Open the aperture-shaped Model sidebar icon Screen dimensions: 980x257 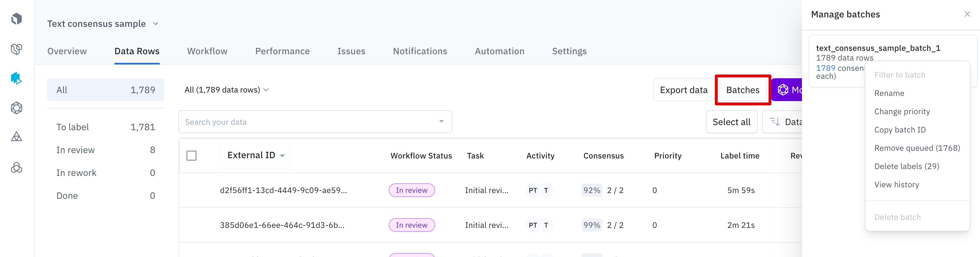[x=16, y=108]
